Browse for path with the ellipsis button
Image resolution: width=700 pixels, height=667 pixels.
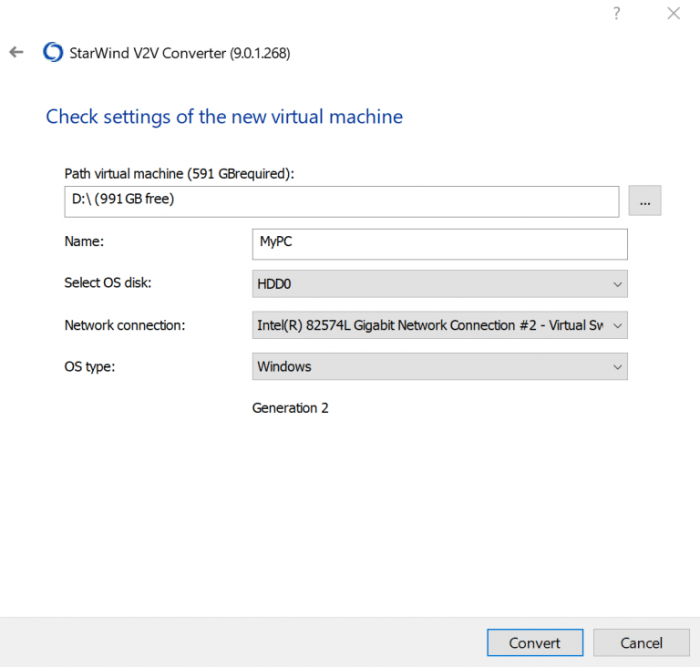click(x=645, y=200)
